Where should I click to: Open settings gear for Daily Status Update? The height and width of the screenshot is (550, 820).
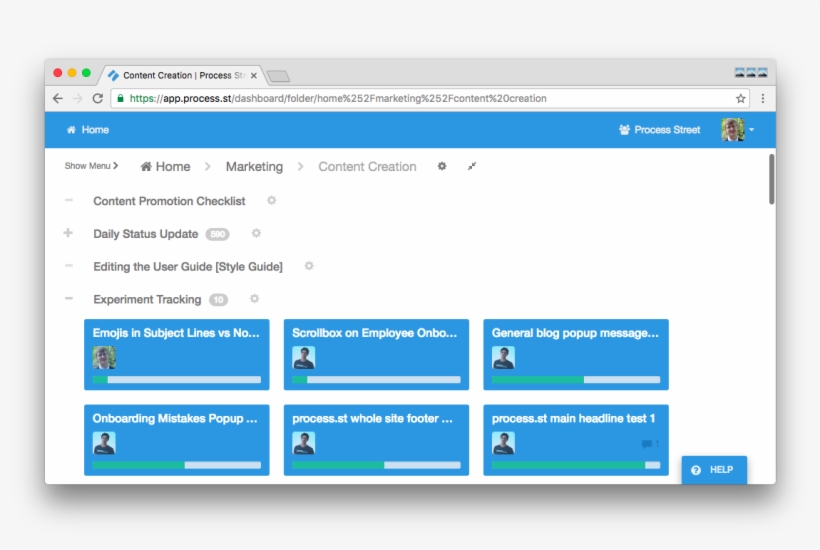click(256, 233)
